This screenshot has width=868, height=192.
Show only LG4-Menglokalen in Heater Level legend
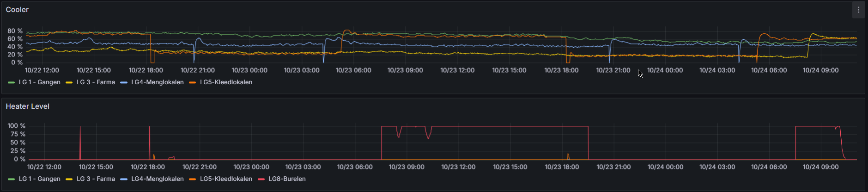157,179
